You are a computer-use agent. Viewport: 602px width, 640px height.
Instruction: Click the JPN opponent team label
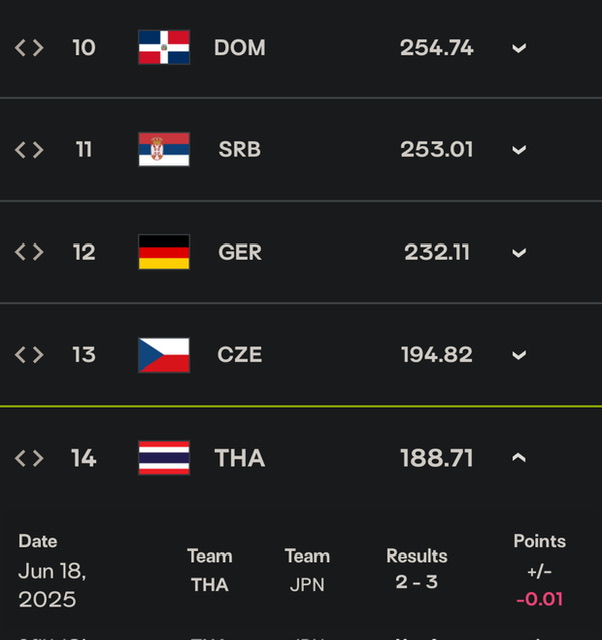[x=307, y=585]
